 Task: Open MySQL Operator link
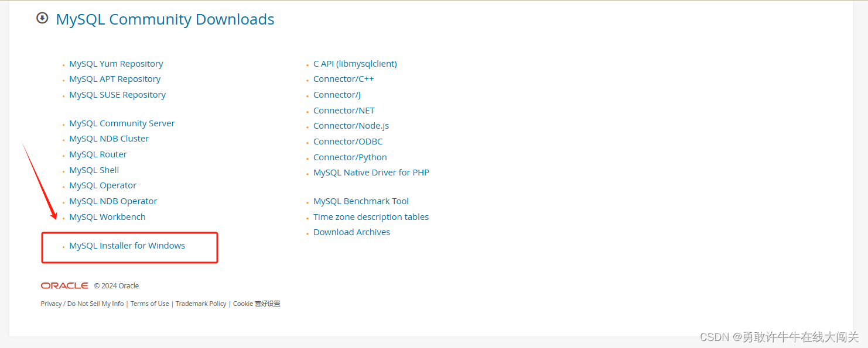(x=102, y=185)
